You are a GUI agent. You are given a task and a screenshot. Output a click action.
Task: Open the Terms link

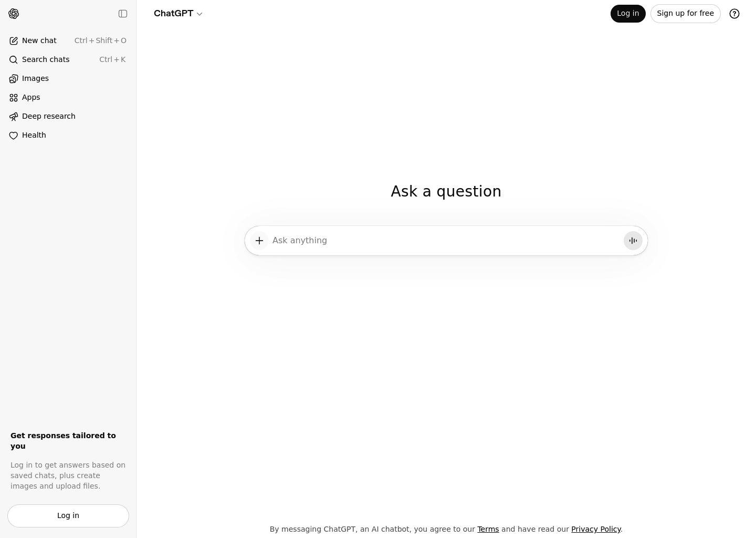click(x=488, y=529)
